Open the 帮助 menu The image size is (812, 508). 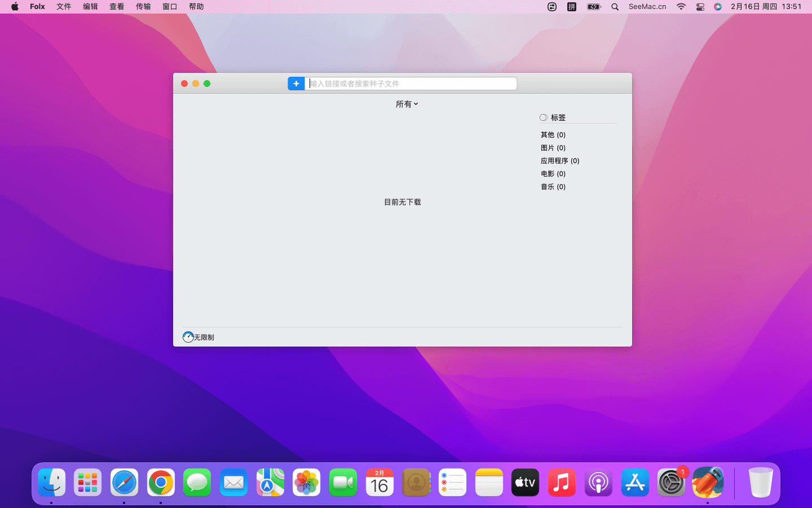coord(196,7)
